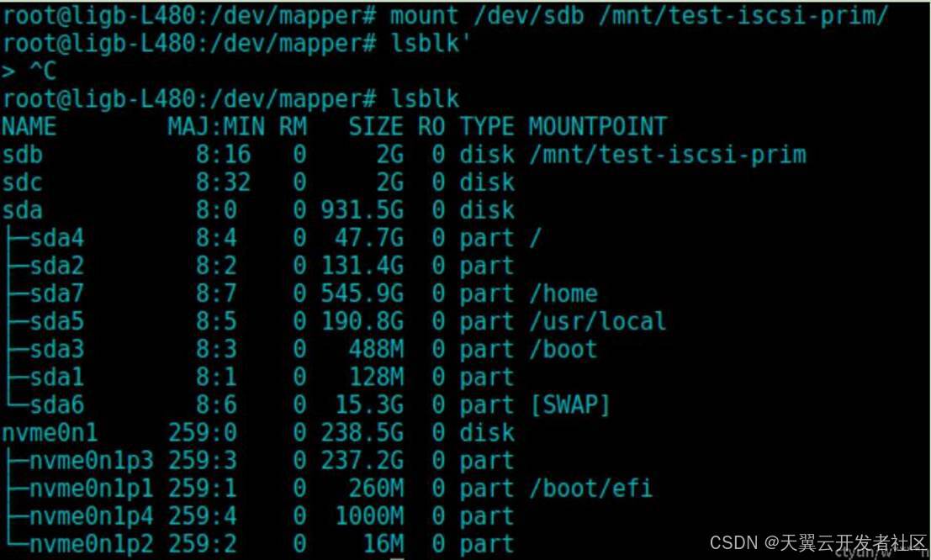The width and height of the screenshot is (931, 560).
Task: Click the SIZE column header
Action: [x=376, y=127]
